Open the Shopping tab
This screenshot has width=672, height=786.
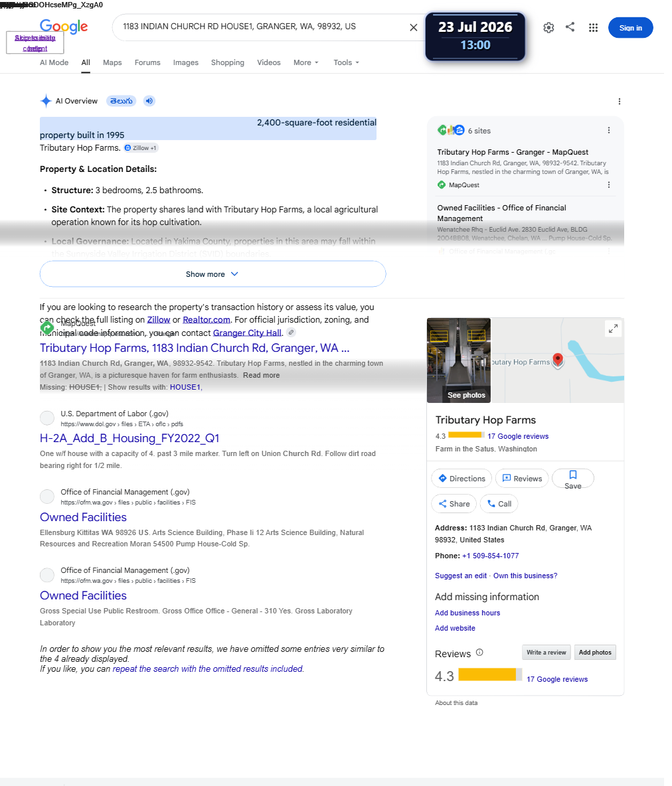coord(228,62)
